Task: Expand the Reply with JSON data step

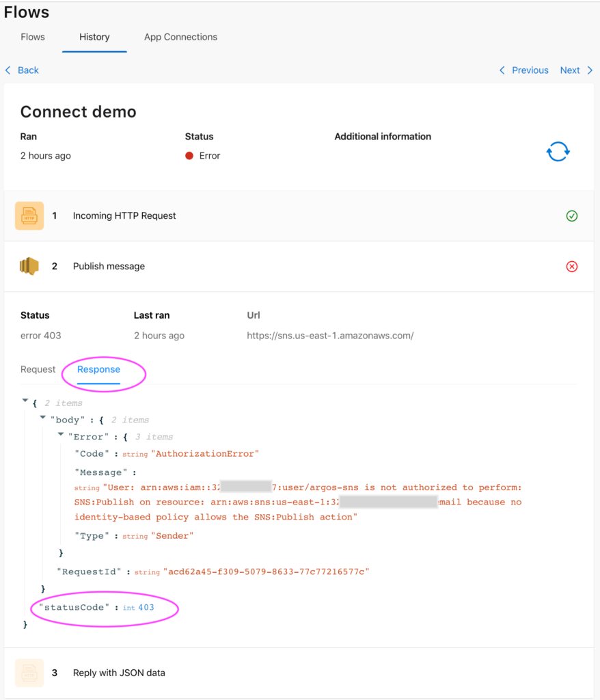Action: pos(119,673)
